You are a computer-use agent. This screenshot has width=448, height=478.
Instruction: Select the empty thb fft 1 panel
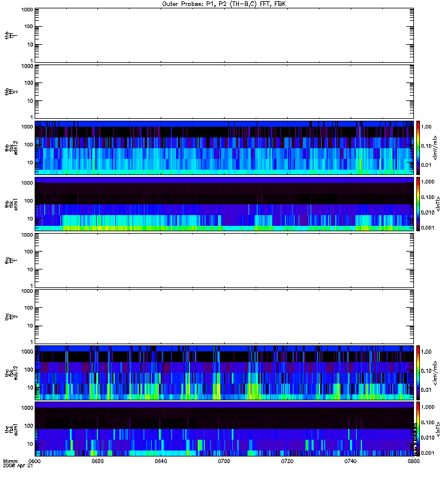click(x=224, y=35)
